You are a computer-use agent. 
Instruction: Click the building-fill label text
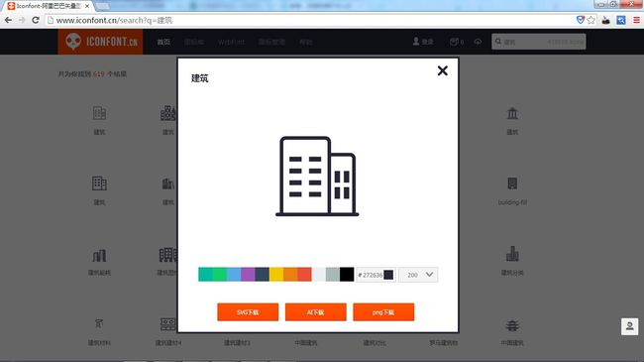512,202
